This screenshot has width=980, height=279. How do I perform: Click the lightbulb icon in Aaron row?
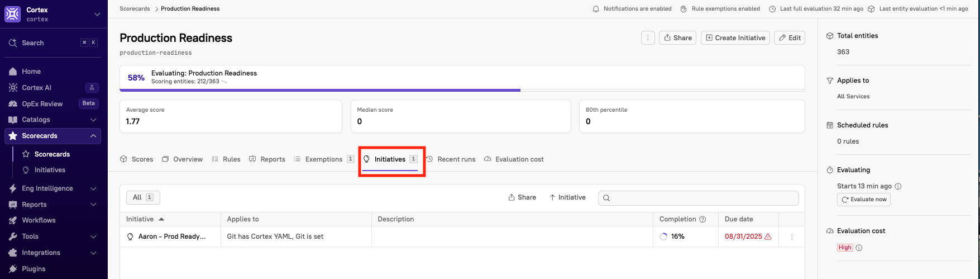coord(130,237)
